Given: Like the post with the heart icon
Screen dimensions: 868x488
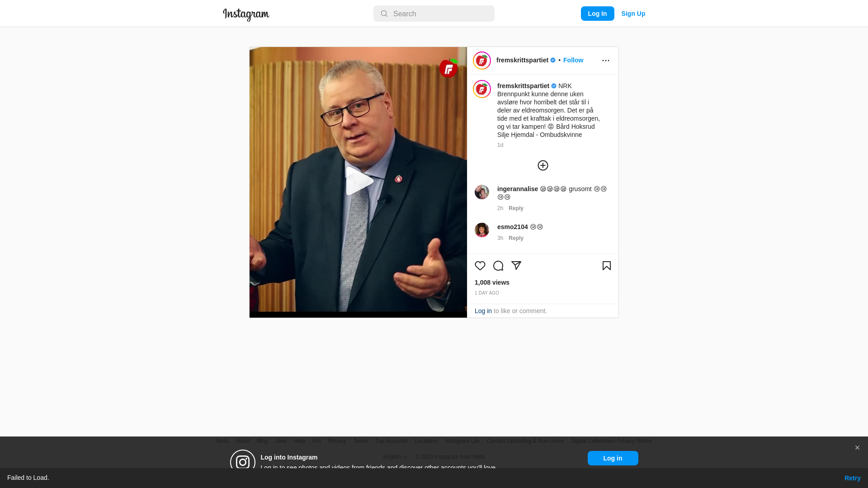Looking at the screenshot, I should (x=480, y=266).
